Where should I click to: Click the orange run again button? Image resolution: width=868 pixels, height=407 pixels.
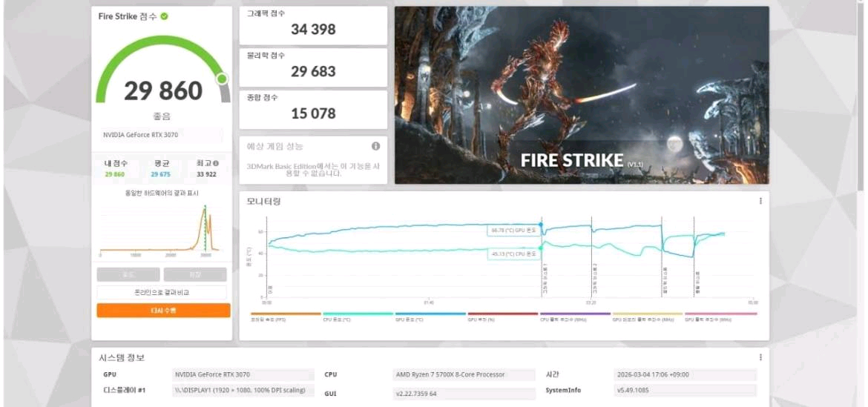click(163, 311)
